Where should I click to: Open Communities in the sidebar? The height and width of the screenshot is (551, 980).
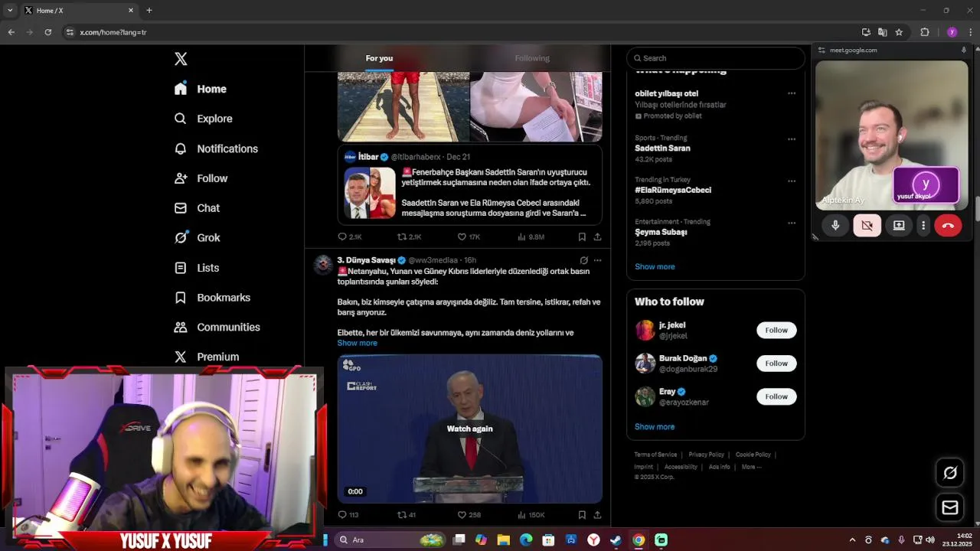click(x=217, y=328)
